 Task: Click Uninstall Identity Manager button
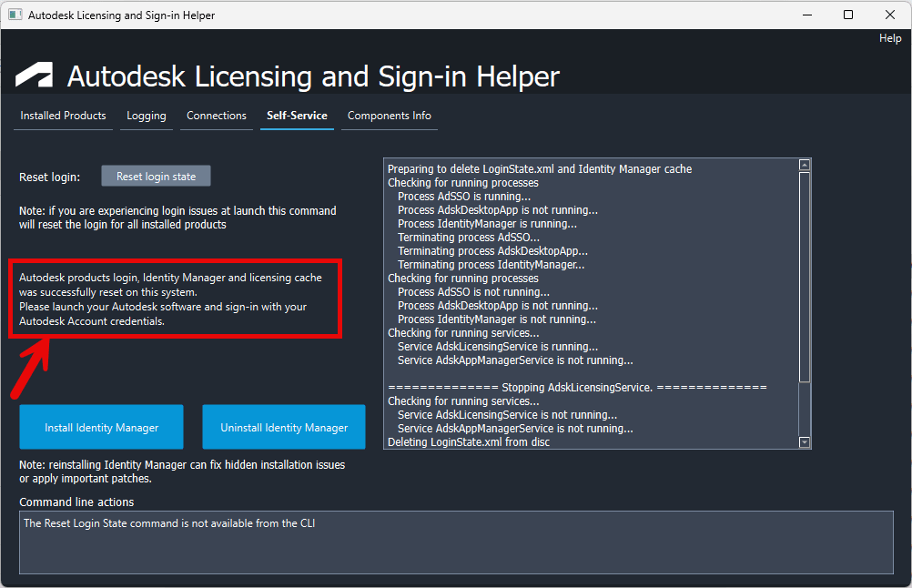[284, 427]
